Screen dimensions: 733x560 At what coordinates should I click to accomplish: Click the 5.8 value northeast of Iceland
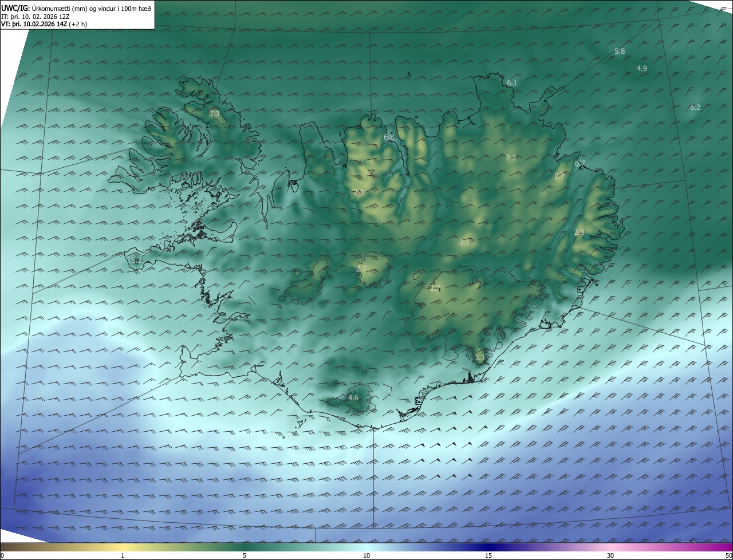tap(620, 51)
